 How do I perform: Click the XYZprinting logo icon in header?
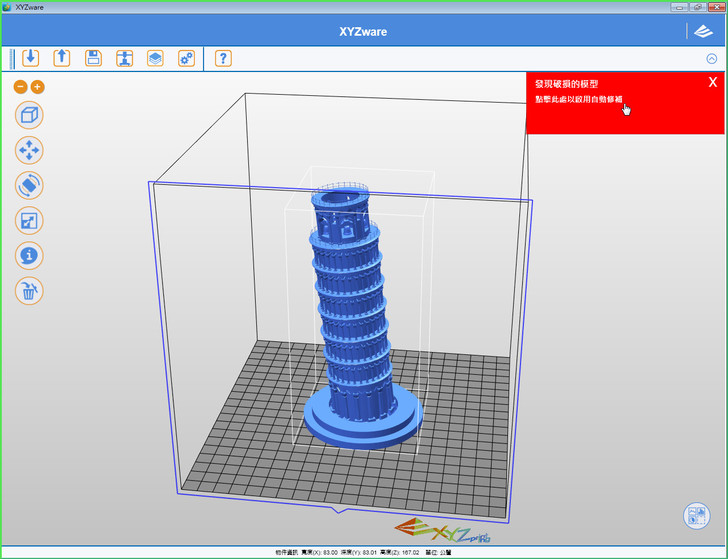pyautogui.click(x=704, y=31)
